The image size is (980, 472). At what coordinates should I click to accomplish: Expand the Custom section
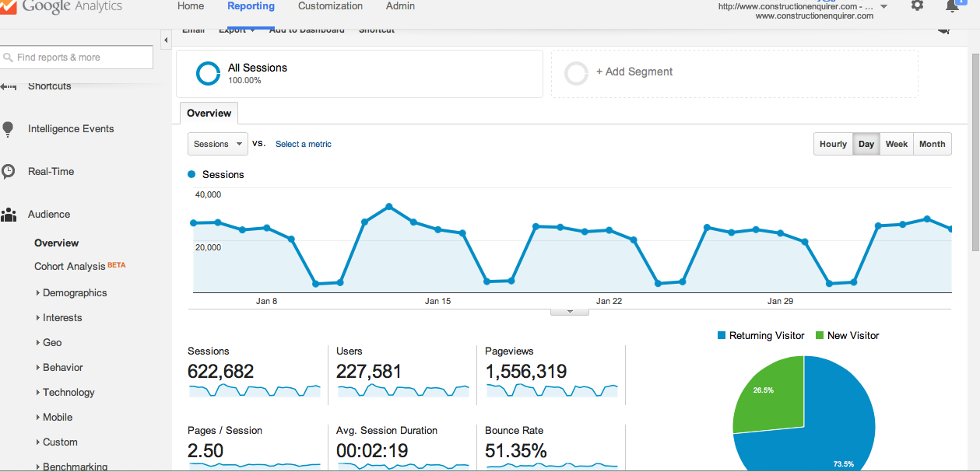(x=56, y=442)
